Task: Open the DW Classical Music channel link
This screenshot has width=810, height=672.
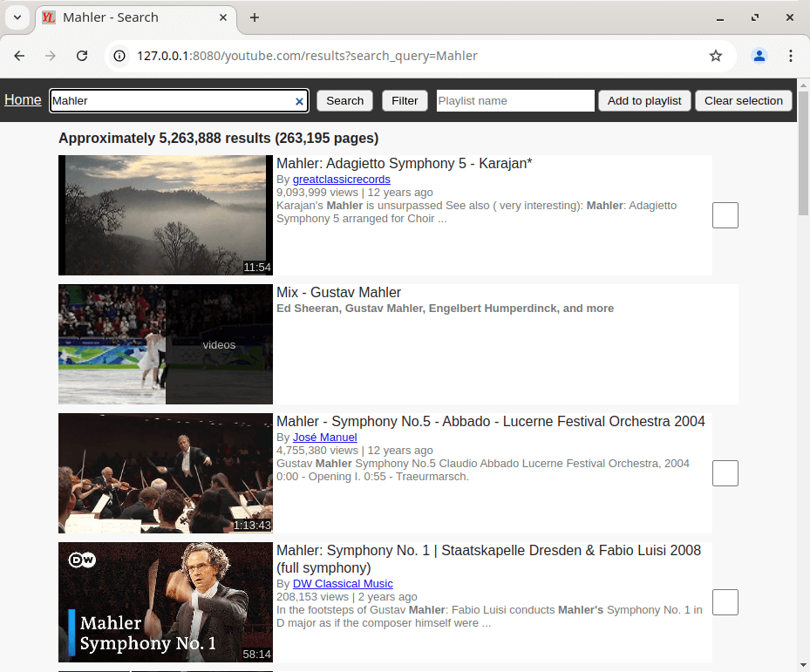Action: point(343,584)
